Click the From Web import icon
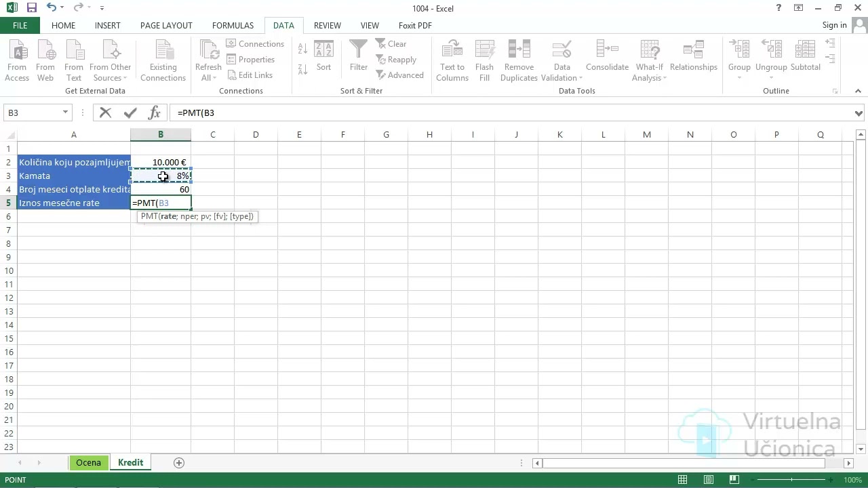Screen dimensions: 868x488 (x=45, y=60)
